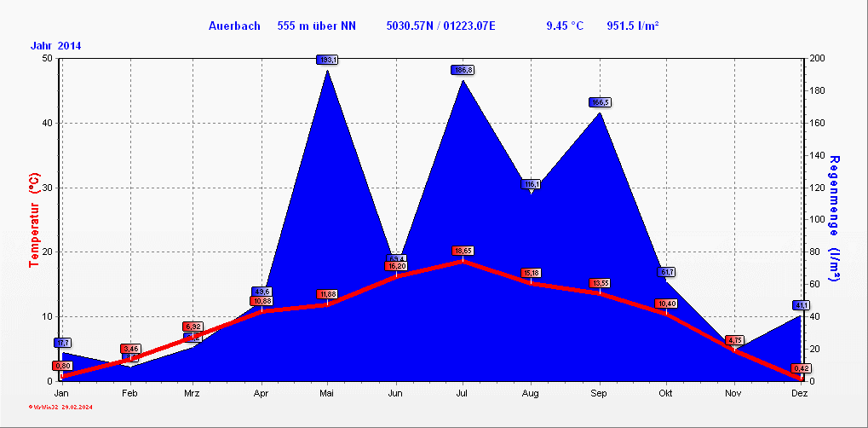Select the 43,6 rainfall label for Apr
Viewport: 868px width, 428px height.
pos(261,292)
